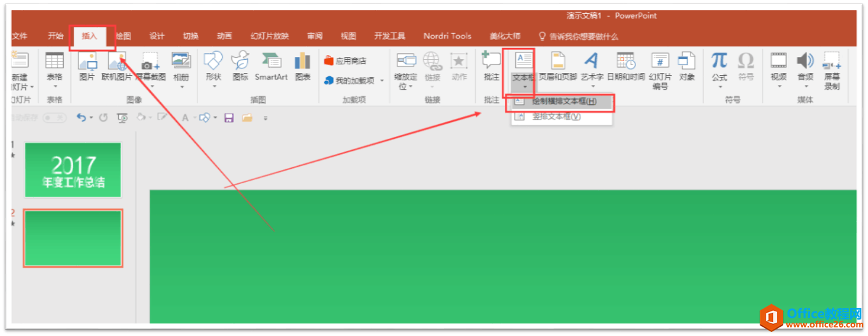The height and width of the screenshot is (336, 868).
Task: Open the 形状 shapes gallery
Action: tap(213, 69)
